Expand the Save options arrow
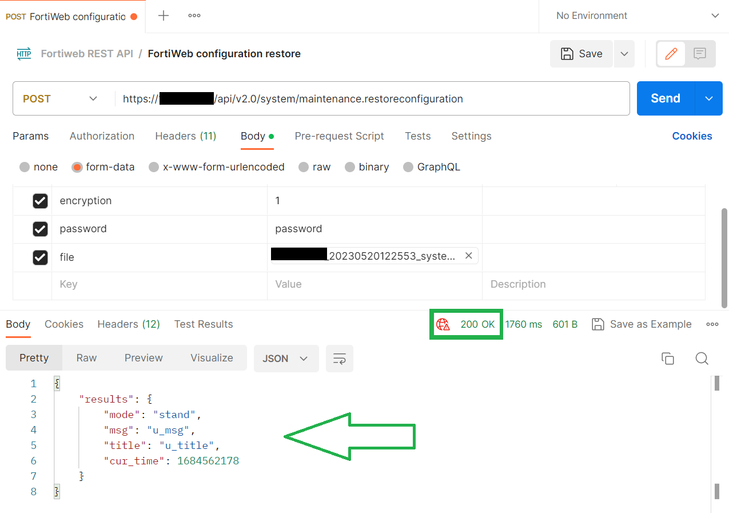 pyautogui.click(x=624, y=54)
